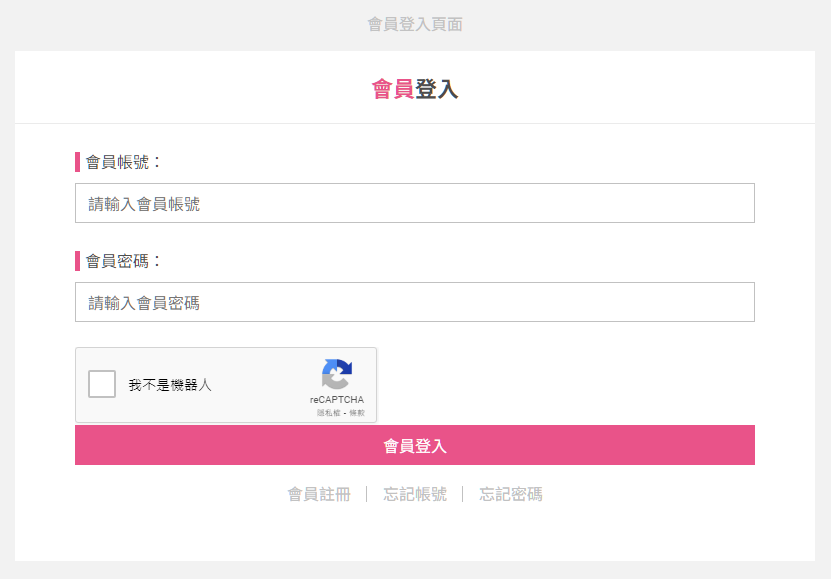
Task: Click the 會員密碼: field label
Action: coord(123,261)
